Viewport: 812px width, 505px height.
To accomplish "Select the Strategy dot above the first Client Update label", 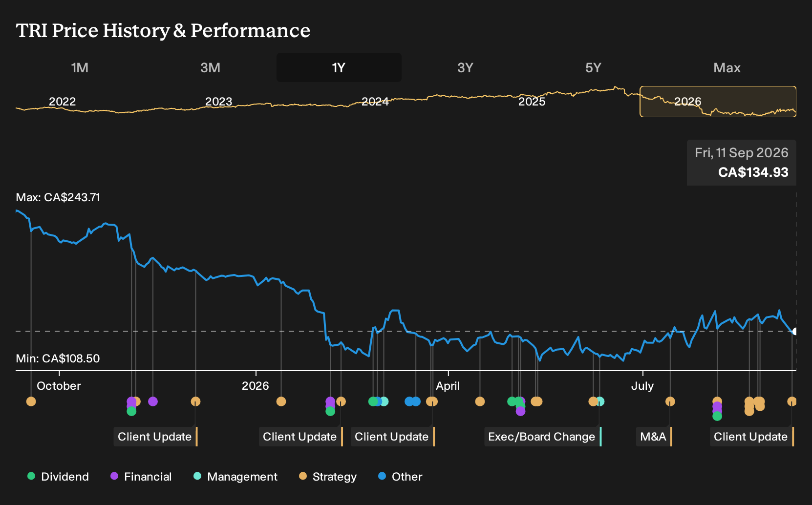I will click(195, 401).
